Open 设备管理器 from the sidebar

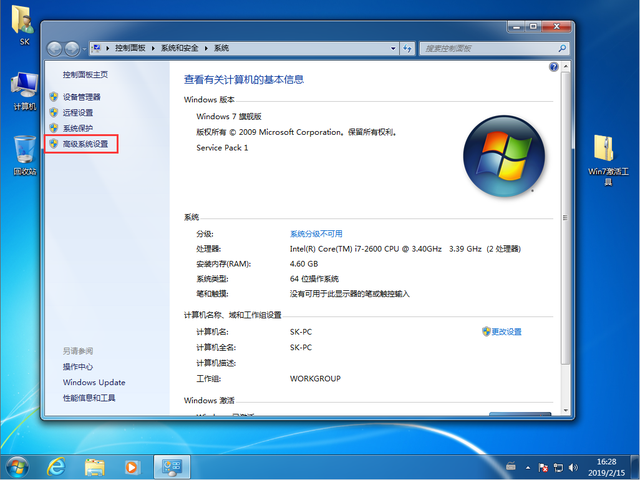click(81, 97)
